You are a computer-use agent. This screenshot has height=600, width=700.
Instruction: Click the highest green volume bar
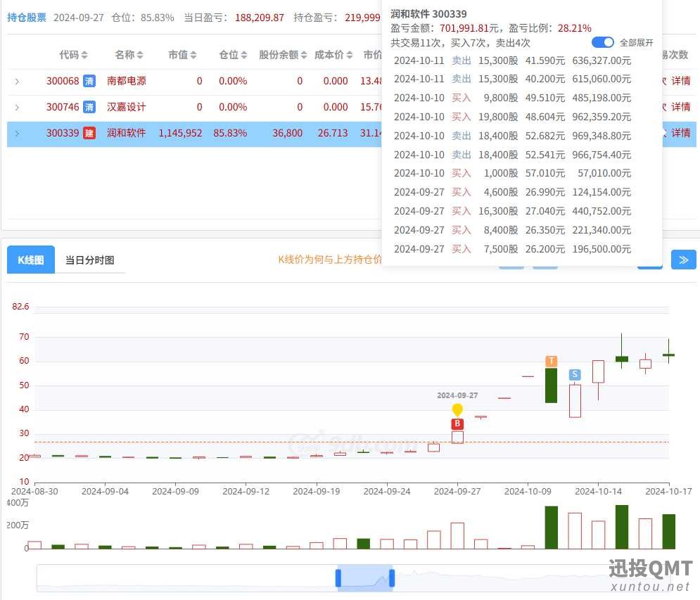[x=622, y=527]
